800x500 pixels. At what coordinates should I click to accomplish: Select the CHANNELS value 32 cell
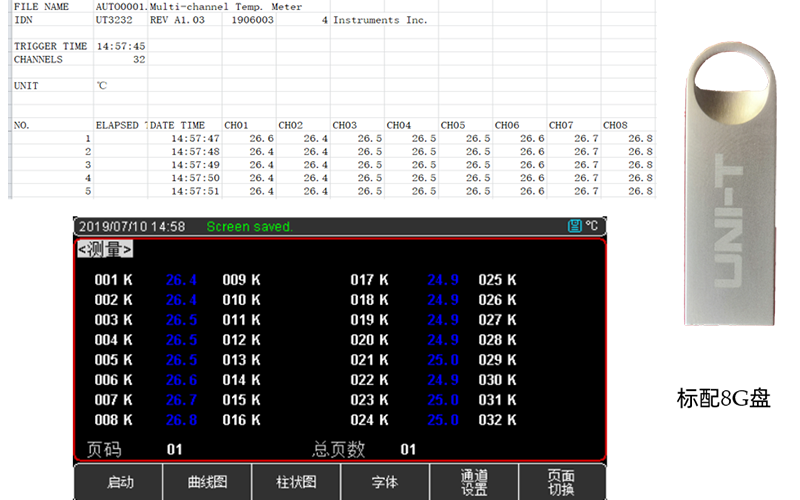pos(120,59)
